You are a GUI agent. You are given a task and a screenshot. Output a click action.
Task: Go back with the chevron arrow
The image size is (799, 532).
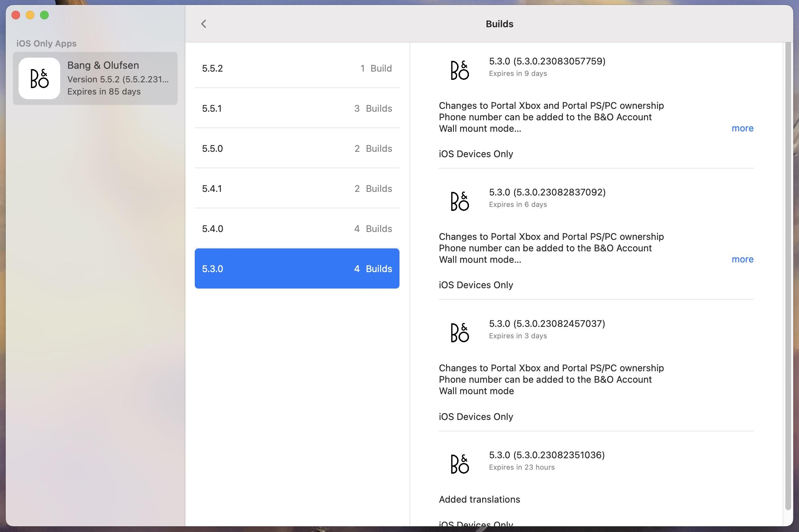click(x=204, y=24)
